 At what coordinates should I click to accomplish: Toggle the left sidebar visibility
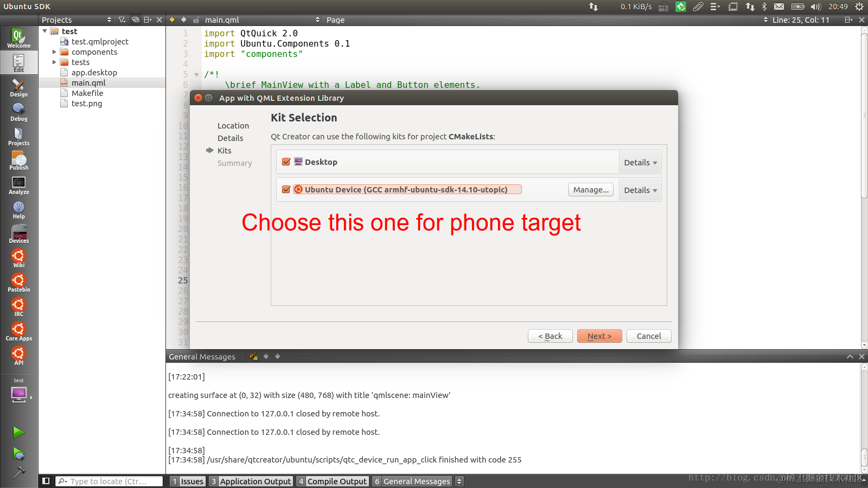pos(46,481)
